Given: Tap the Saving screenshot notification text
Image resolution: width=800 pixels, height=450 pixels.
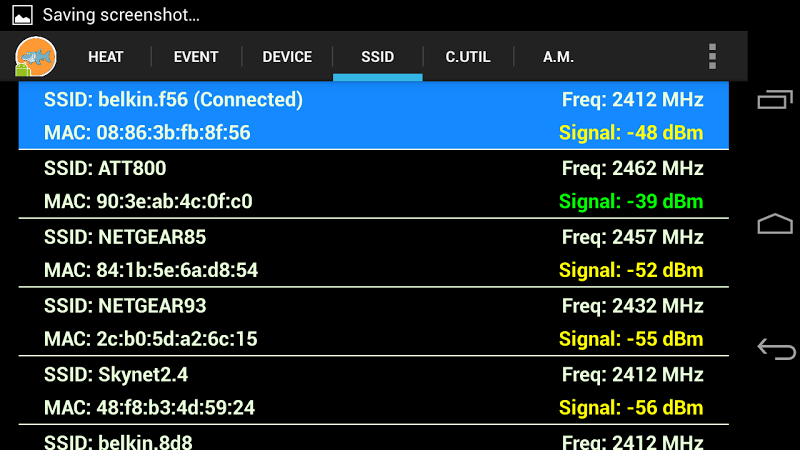Looking at the screenshot, I should click(121, 15).
